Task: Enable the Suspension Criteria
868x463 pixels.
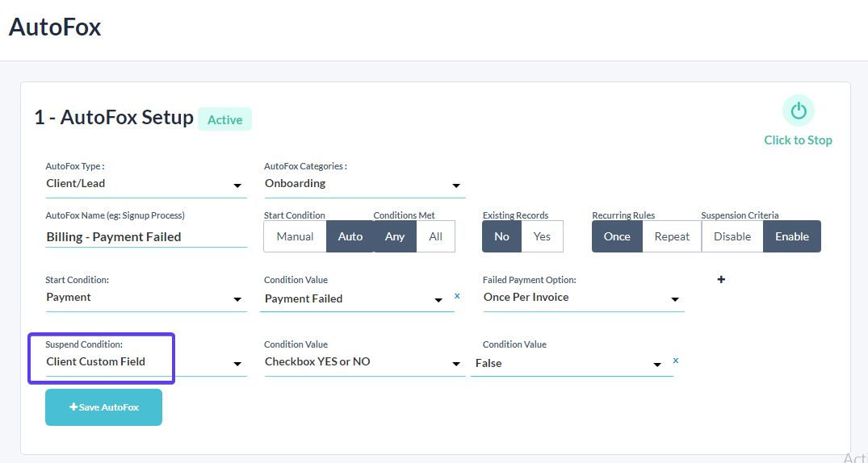Action: pyautogui.click(x=792, y=236)
